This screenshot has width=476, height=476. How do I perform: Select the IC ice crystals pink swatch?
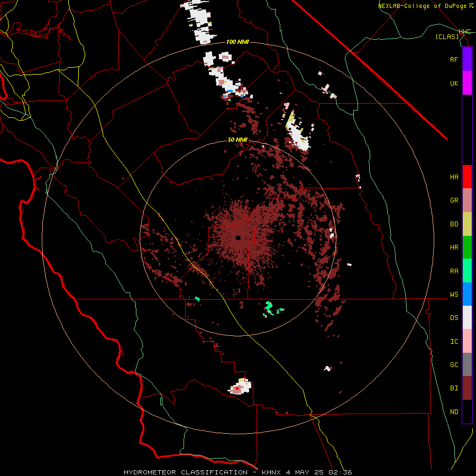467,341
